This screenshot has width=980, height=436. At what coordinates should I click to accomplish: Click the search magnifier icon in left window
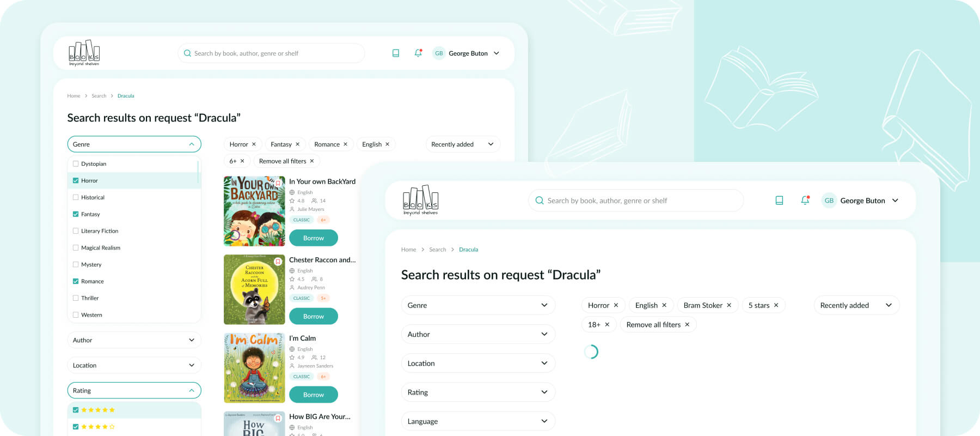(187, 53)
